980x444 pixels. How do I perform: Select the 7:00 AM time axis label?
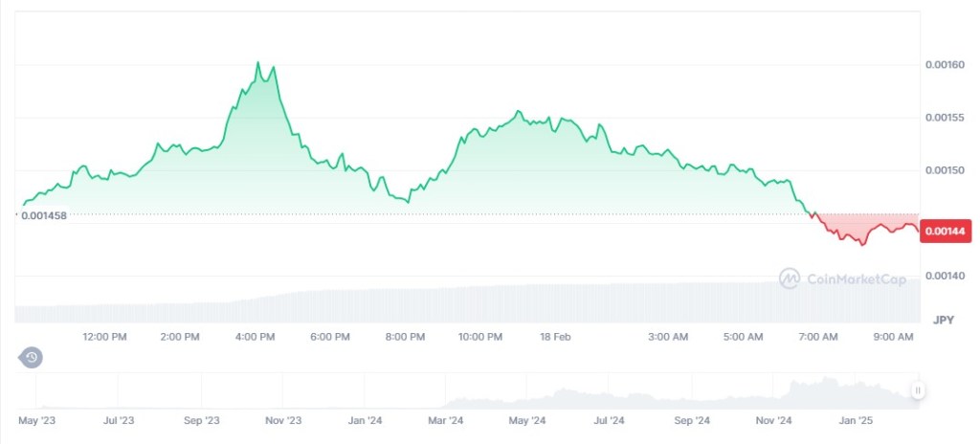pyautogui.click(x=817, y=337)
